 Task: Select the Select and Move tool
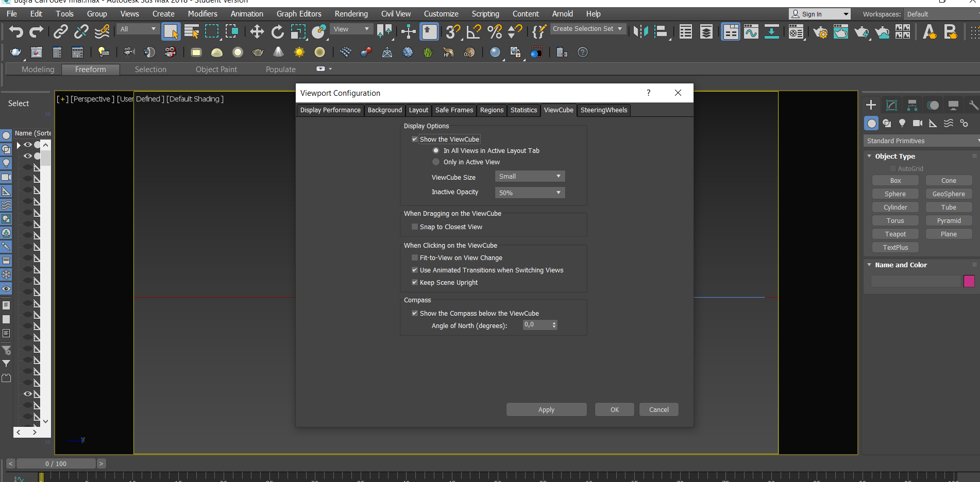click(x=257, y=31)
